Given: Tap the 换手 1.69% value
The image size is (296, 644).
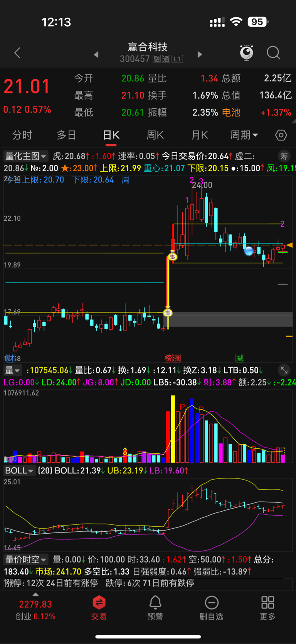Looking at the screenshot, I should 205,95.
